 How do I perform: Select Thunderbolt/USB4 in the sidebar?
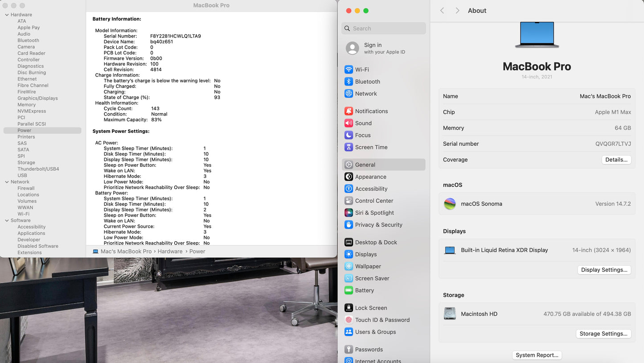coord(38,169)
